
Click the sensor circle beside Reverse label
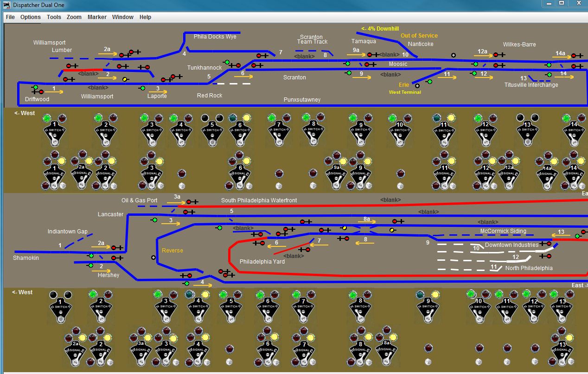(153, 258)
